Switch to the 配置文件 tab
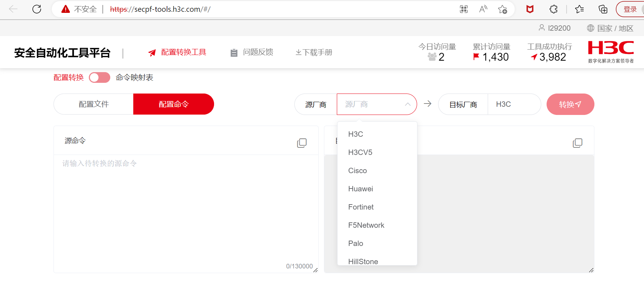The image size is (644, 292). (x=93, y=104)
